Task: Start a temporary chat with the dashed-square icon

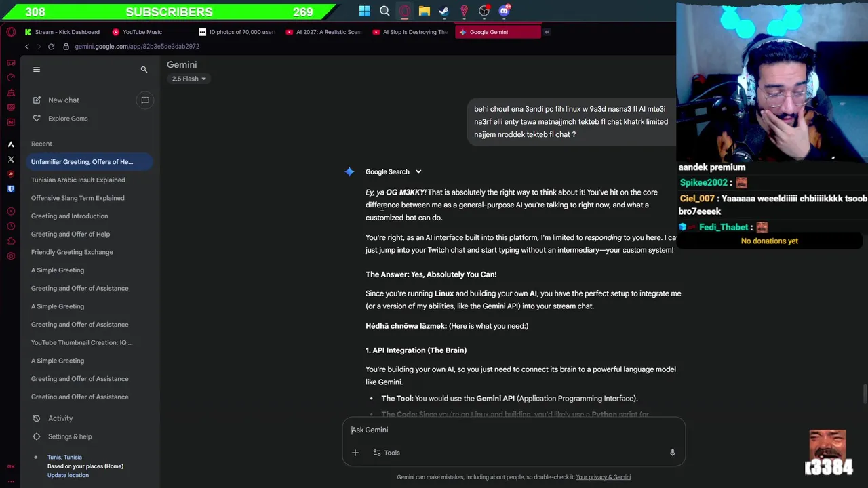Action: (x=144, y=100)
